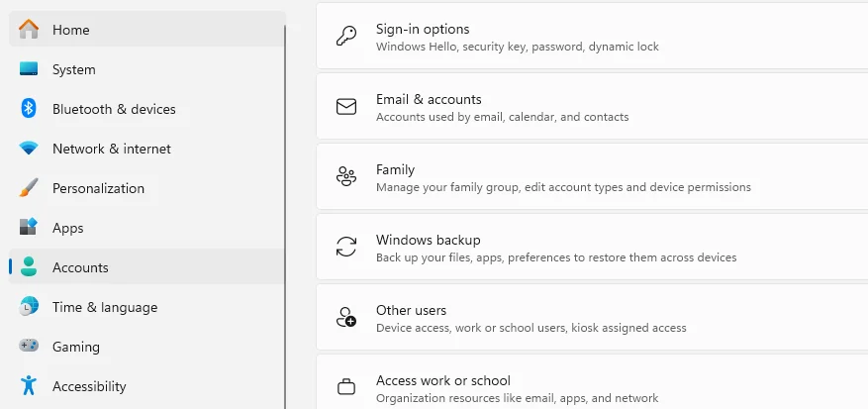
Task: Click the envelope icon for Email & accounts
Action: click(346, 106)
